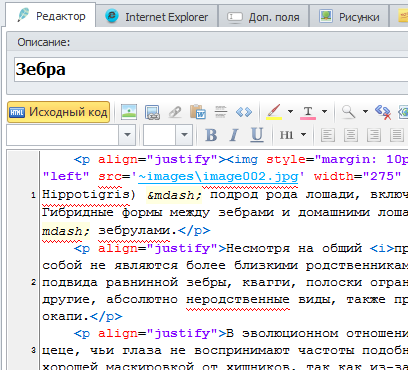
Task: Open the Internet Explorer tab
Action: point(157,17)
